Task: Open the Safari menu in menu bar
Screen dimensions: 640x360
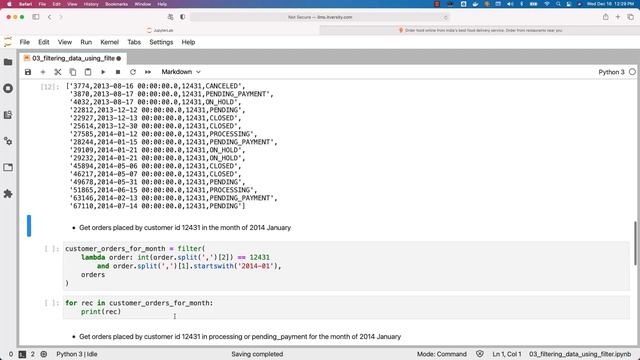Action: pyautogui.click(x=25, y=4)
